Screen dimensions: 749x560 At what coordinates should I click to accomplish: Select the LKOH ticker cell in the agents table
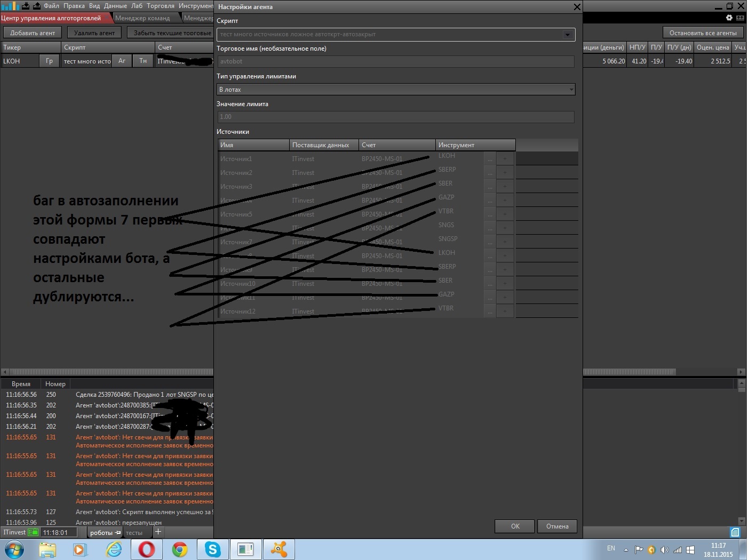click(x=20, y=61)
